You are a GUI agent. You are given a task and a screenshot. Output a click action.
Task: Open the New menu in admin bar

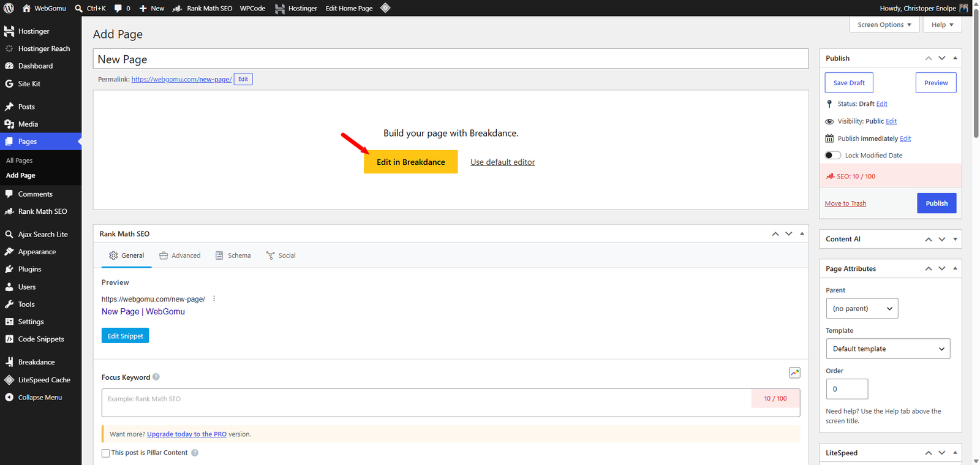click(152, 9)
